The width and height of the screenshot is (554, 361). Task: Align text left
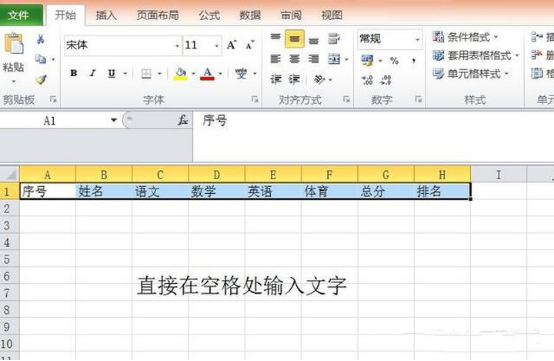pyautogui.click(x=275, y=59)
